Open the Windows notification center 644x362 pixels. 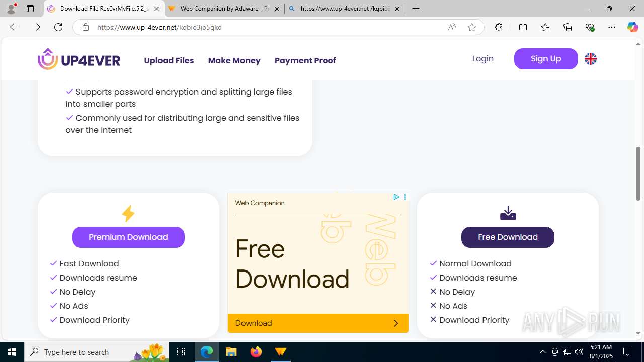(627, 352)
